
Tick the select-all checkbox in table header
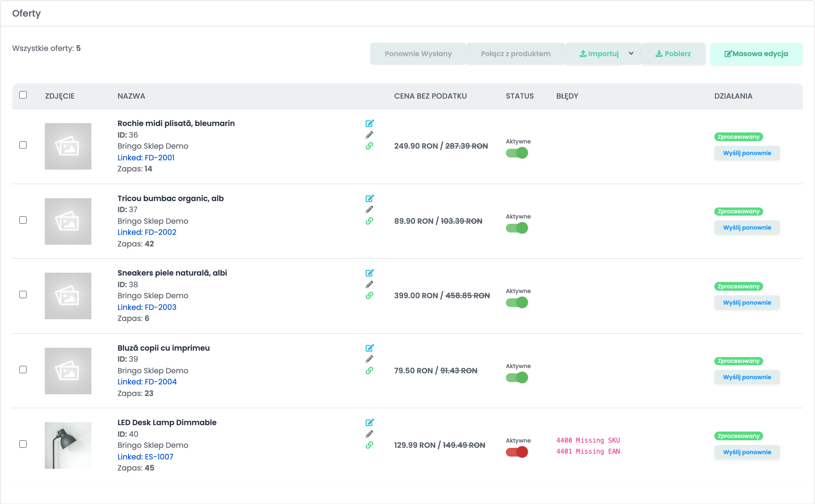(x=23, y=95)
